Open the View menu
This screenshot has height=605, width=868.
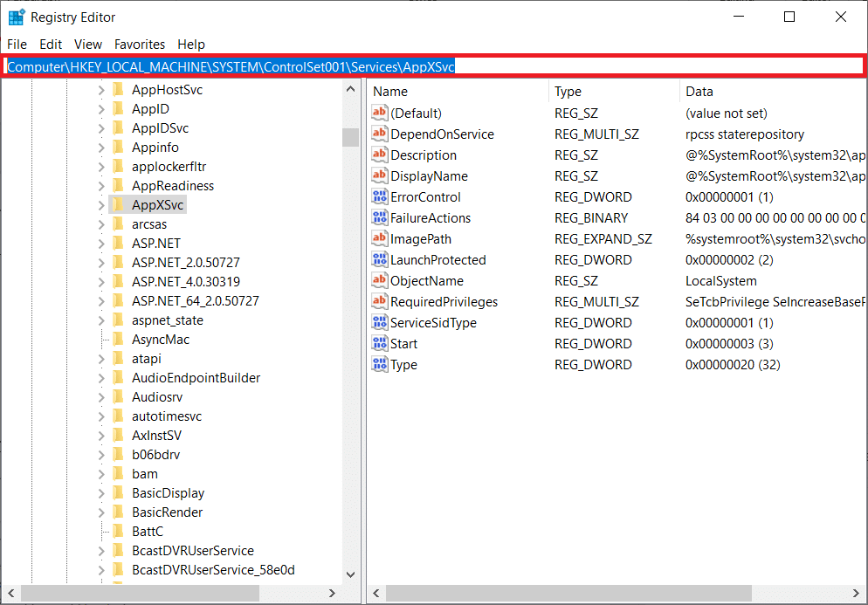(x=88, y=45)
